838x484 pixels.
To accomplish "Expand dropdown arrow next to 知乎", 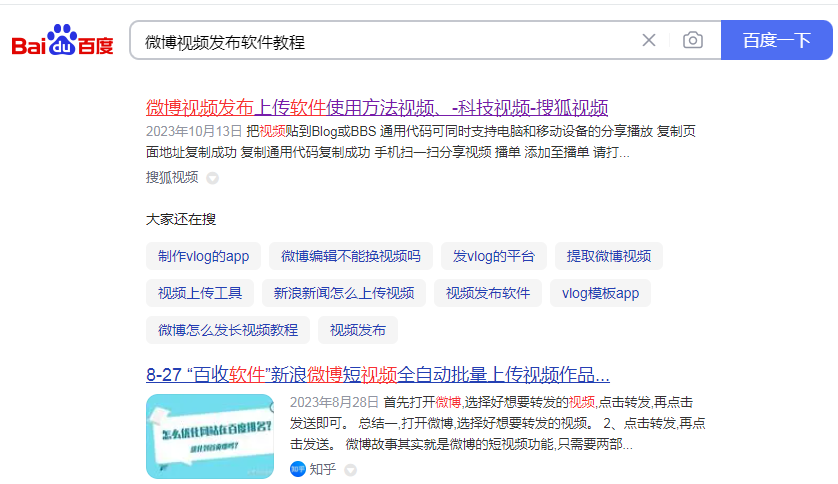I will [x=351, y=470].
